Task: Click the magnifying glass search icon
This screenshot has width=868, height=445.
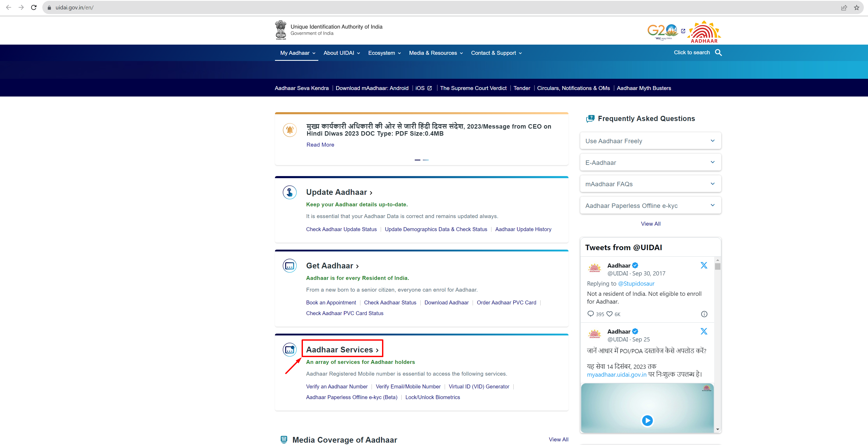Action: tap(718, 52)
